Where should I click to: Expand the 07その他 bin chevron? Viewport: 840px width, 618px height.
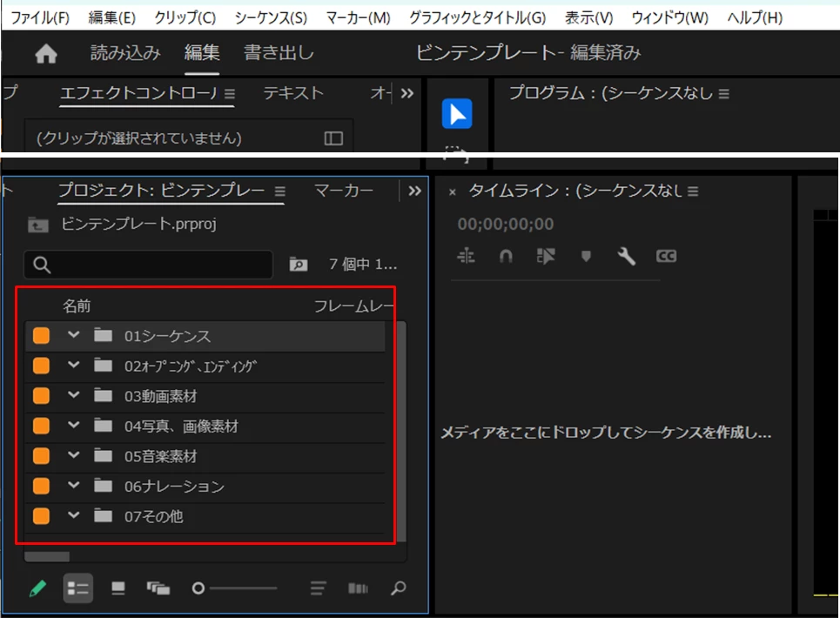coord(74,515)
